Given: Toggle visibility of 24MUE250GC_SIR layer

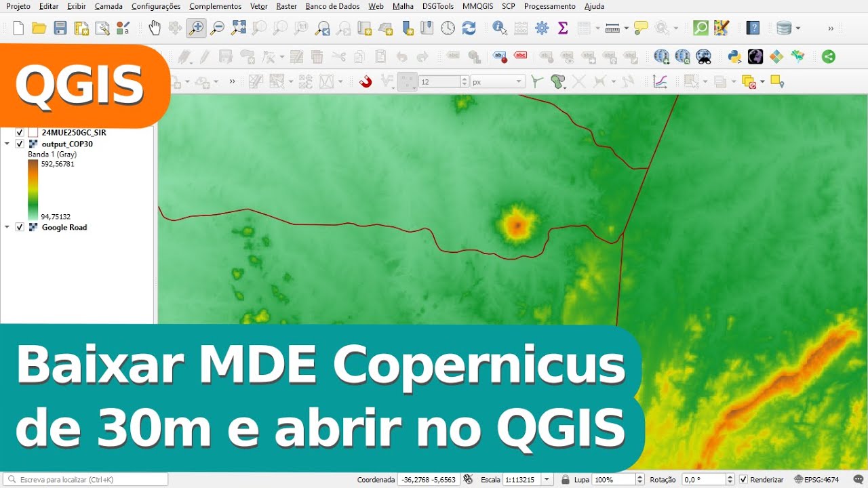Looking at the screenshot, I should coord(20,132).
